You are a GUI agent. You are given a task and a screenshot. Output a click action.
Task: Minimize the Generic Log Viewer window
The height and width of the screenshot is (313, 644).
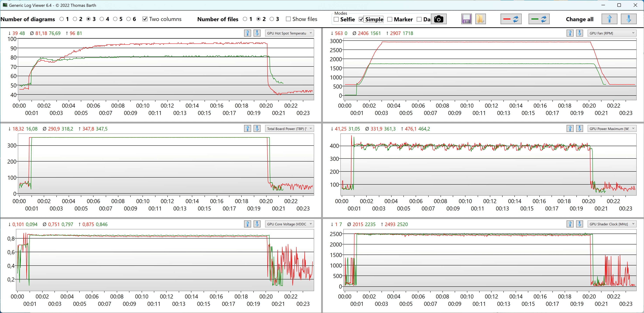[x=603, y=5]
